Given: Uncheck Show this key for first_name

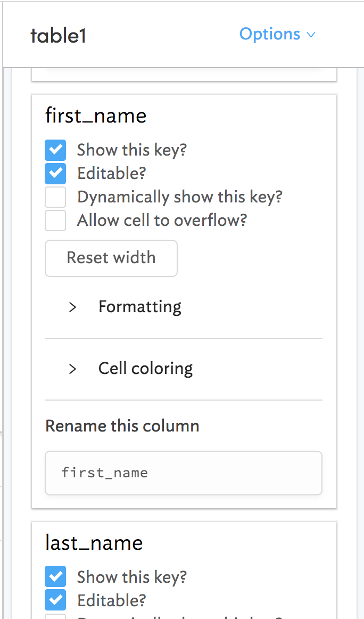Looking at the screenshot, I should click(x=55, y=150).
